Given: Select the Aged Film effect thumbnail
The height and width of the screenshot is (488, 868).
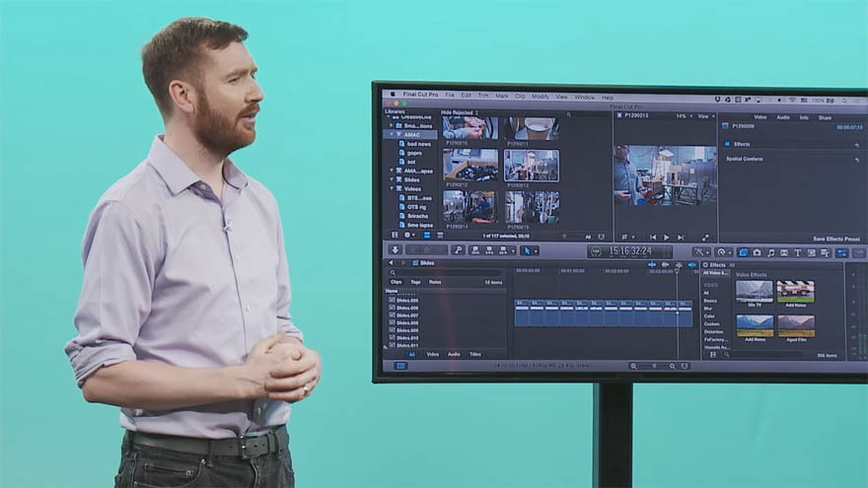Looking at the screenshot, I should (x=796, y=326).
